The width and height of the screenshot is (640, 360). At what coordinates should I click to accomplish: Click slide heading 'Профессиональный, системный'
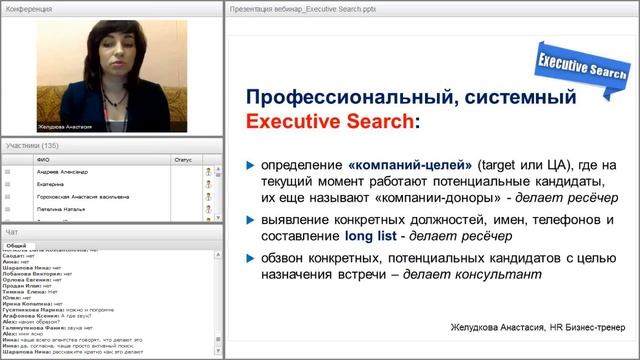pos(411,97)
